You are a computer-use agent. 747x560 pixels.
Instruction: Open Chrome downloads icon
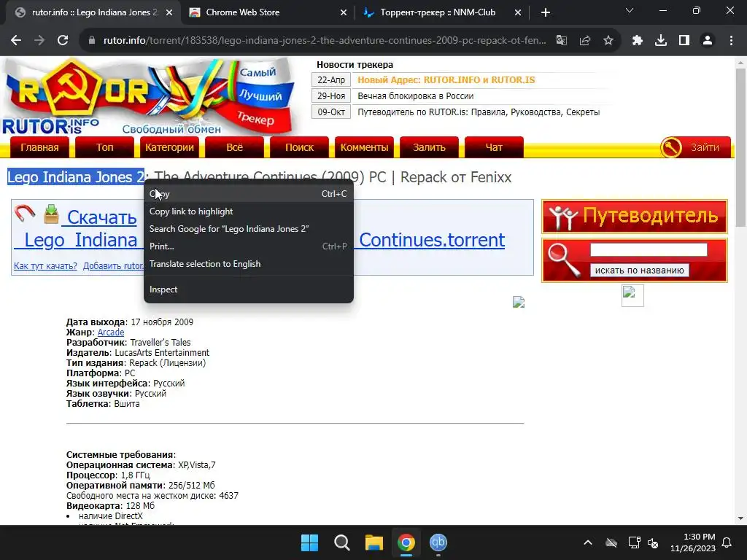click(x=661, y=41)
